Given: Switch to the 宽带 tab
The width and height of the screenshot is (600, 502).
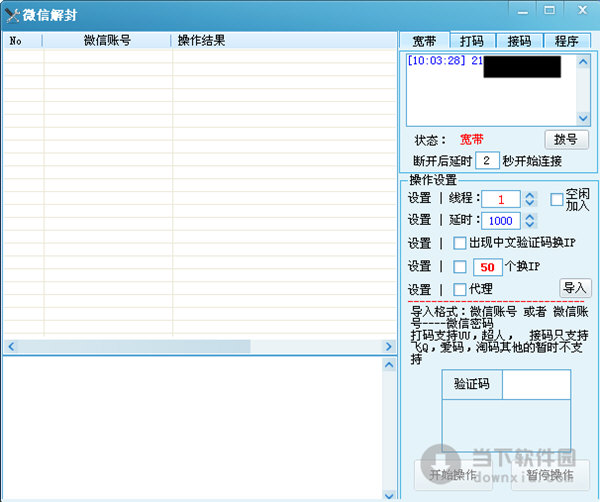Looking at the screenshot, I should click(x=424, y=41).
